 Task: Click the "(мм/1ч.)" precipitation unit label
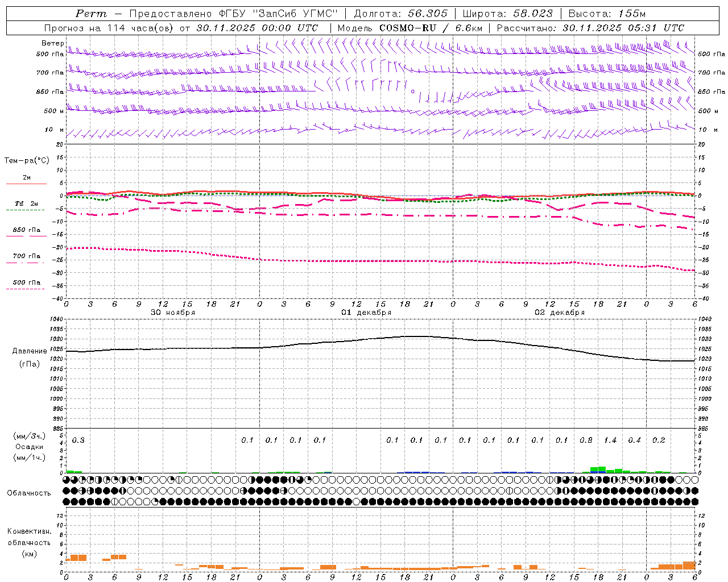(x=30, y=458)
